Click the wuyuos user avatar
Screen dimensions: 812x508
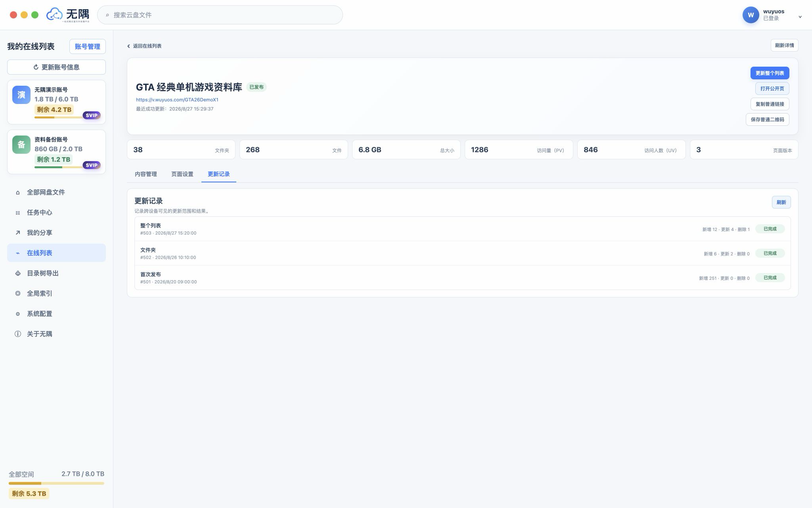pos(751,15)
